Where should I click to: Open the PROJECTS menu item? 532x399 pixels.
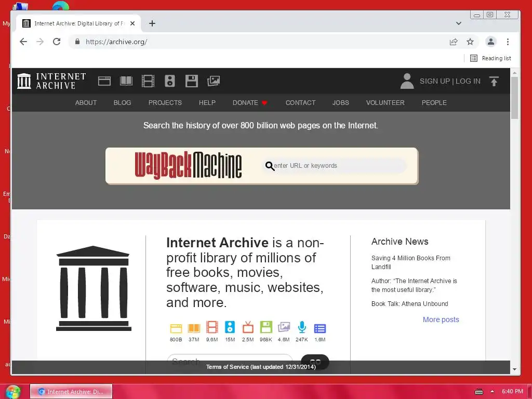[x=165, y=102]
